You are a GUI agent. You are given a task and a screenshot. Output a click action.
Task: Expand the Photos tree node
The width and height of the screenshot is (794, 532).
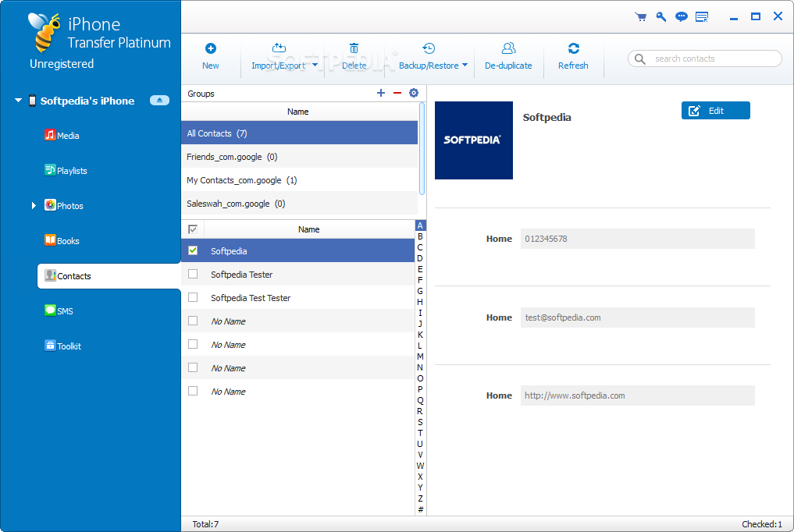pos(34,205)
